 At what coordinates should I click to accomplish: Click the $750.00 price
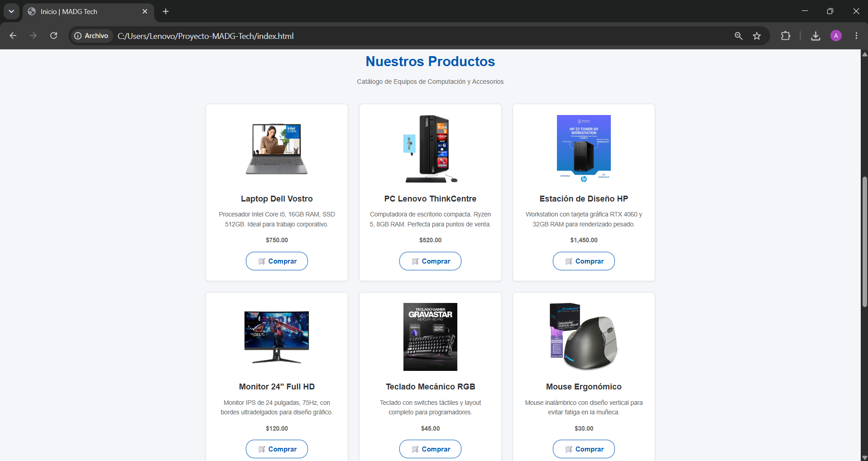tap(277, 240)
